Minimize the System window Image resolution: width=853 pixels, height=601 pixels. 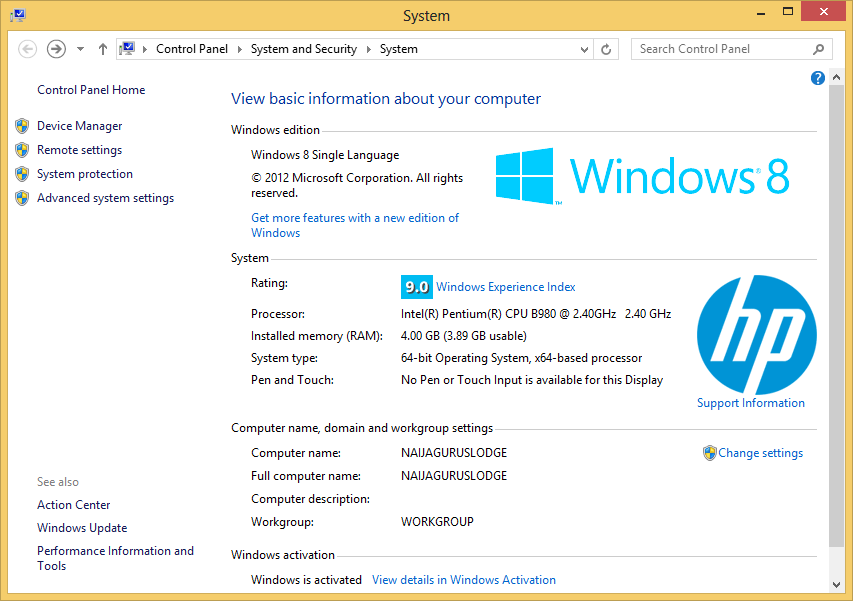tap(761, 12)
